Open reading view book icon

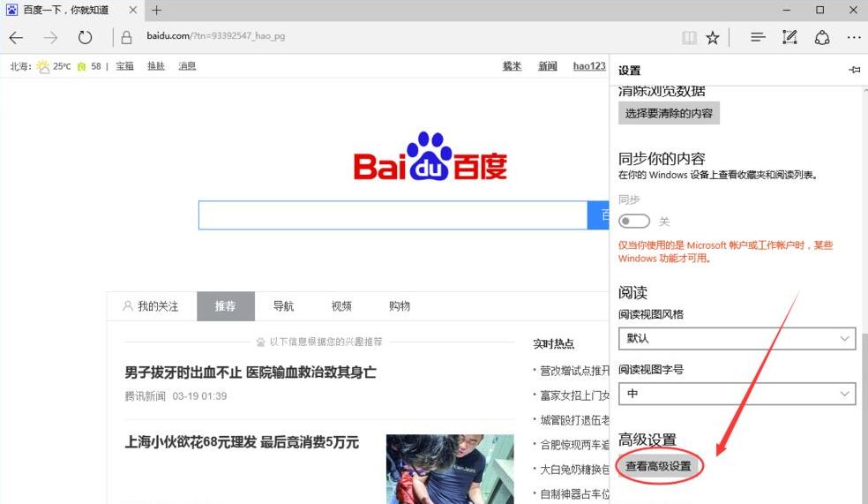pyautogui.click(x=689, y=38)
